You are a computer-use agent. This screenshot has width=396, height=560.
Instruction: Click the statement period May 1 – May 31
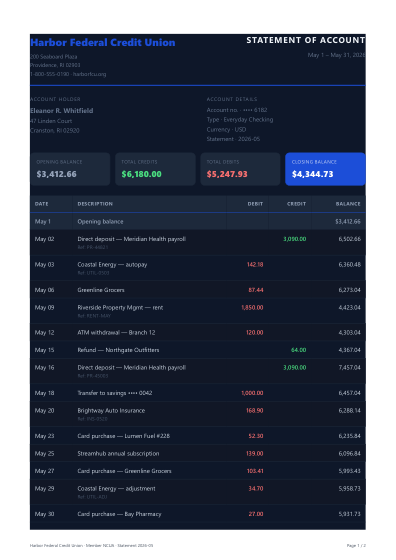336,55
